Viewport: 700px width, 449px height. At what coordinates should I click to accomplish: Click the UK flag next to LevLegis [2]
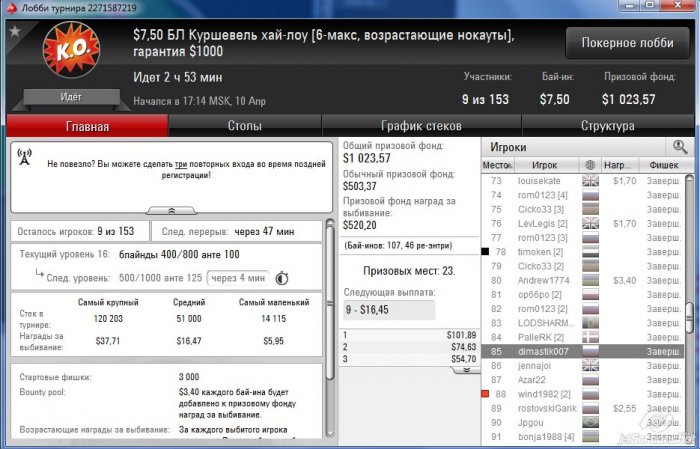point(590,224)
